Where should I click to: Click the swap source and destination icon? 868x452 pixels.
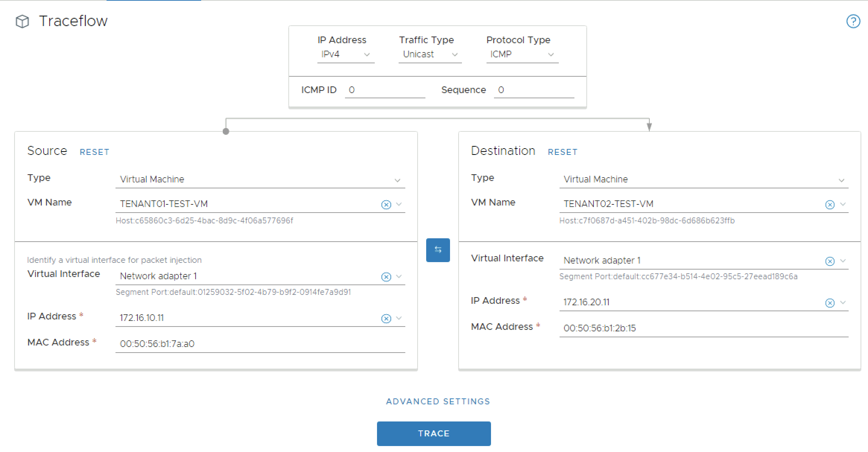tap(438, 250)
